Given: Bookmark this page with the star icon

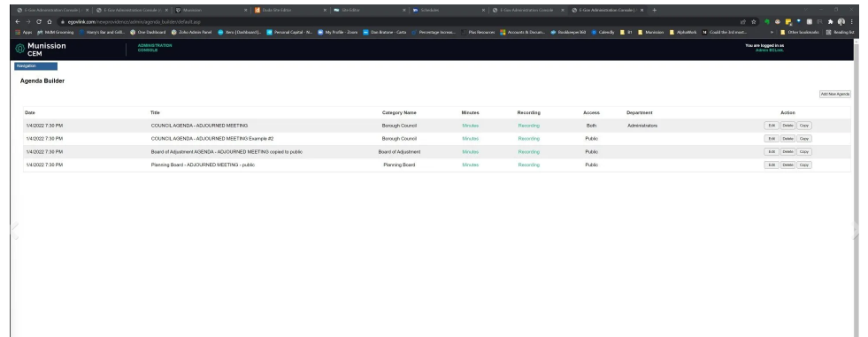Looking at the screenshot, I should pos(753,21).
